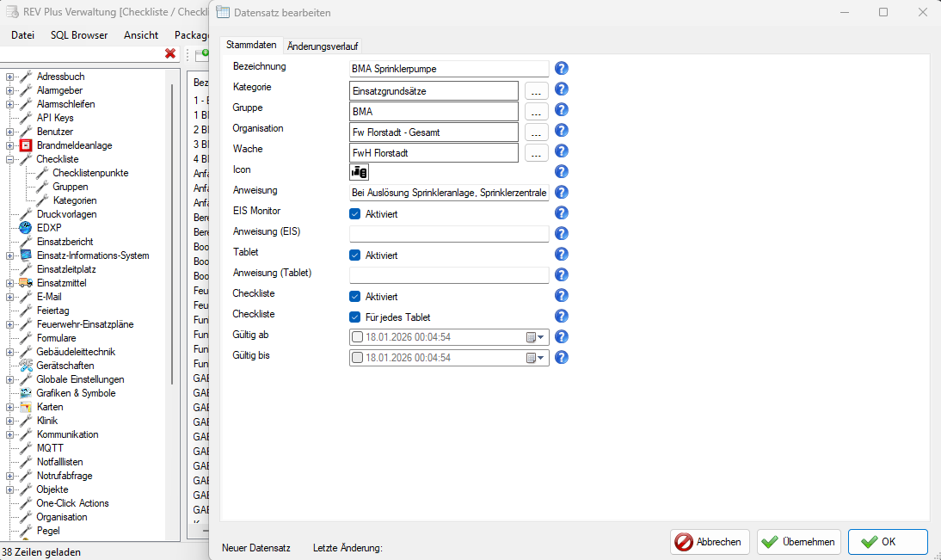The height and width of the screenshot is (560, 941).
Task: Click the Übernehmen button
Action: point(798,542)
